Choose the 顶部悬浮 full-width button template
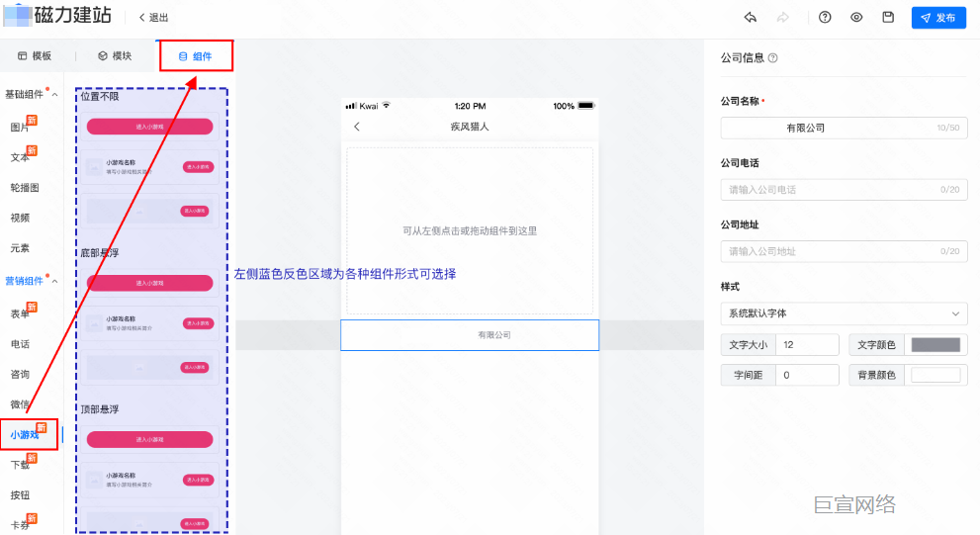 tap(149, 439)
